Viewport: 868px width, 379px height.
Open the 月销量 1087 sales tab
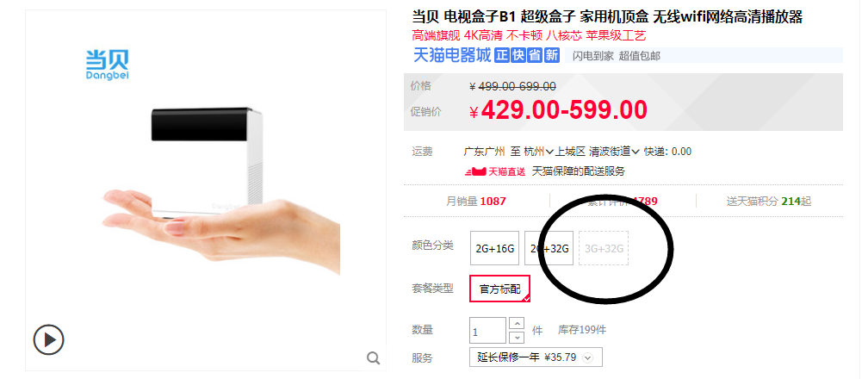(x=476, y=202)
